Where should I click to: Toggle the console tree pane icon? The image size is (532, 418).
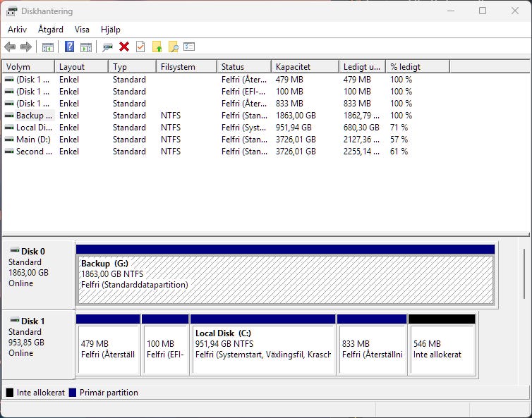point(48,47)
